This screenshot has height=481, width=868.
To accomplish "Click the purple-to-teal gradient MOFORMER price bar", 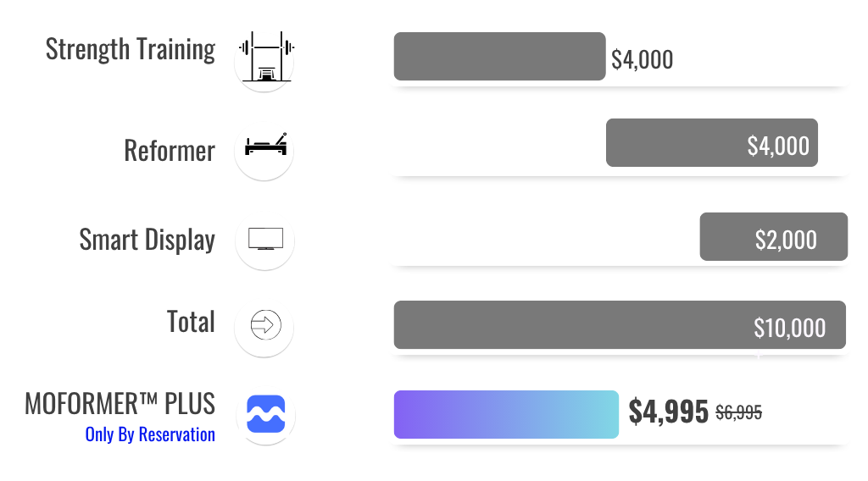I will [x=506, y=415].
